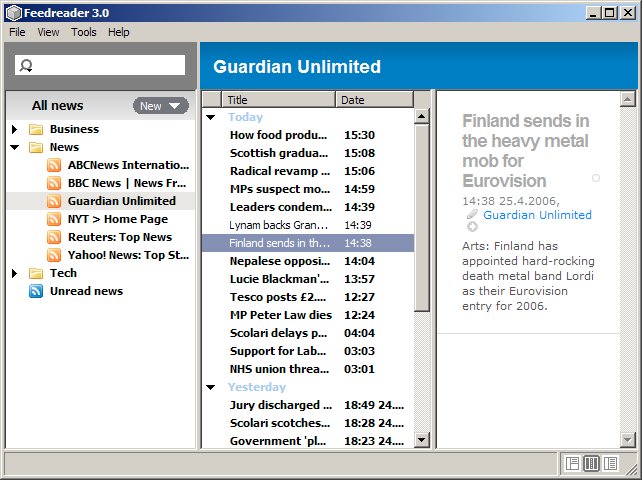Switch to the first layout icon in status bar
This screenshot has height=480, width=642.
click(572, 464)
